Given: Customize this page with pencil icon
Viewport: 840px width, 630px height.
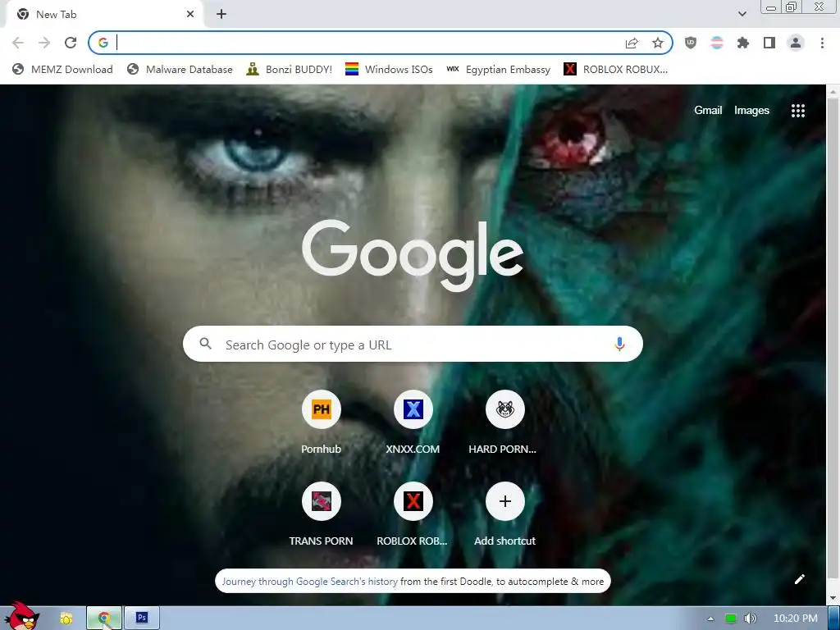Looking at the screenshot, I should (x=799, y=579).
